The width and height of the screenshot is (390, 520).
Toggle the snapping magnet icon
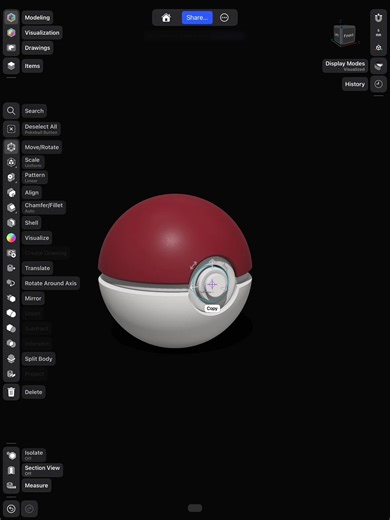click(378, 17)
